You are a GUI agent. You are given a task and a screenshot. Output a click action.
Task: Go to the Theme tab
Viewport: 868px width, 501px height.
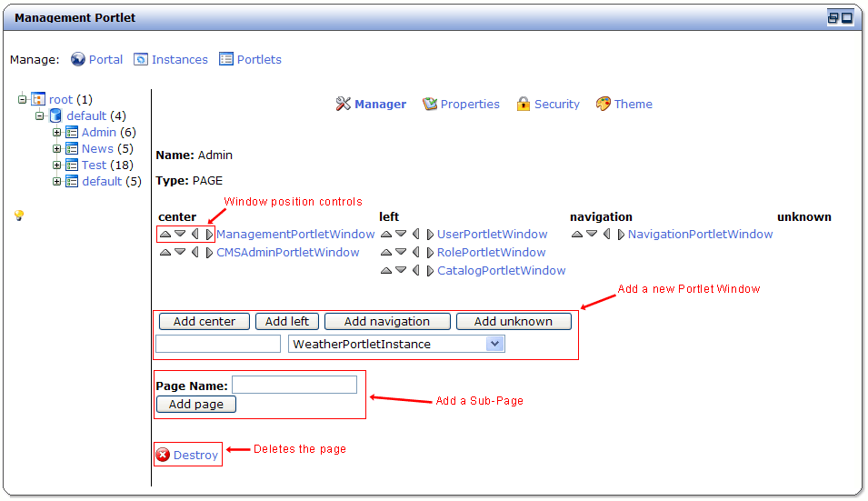[x=624, y=105]
